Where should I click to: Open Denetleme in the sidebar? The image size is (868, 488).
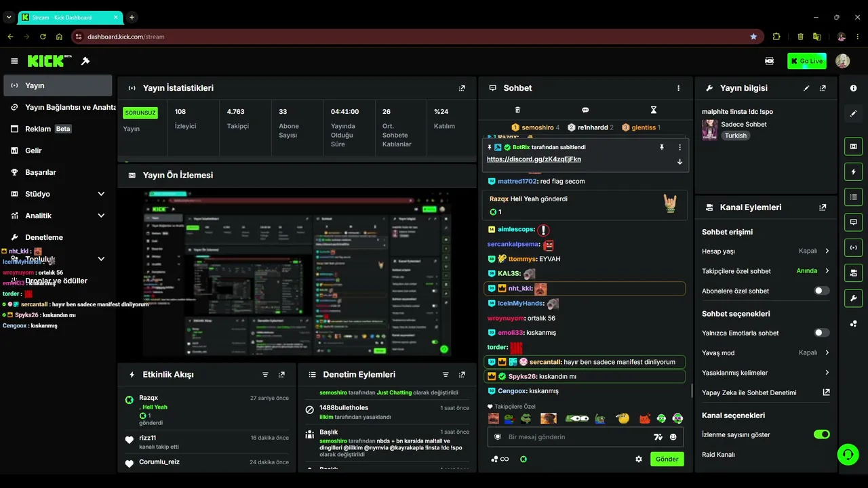click(58, 237)
